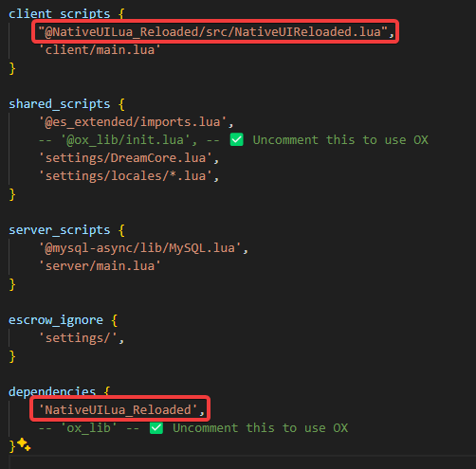The image size is (476, 469).
Task: Click the green checkmark emoji on 'ox_lib' dependency line
Action: click(x=156, y=428)
